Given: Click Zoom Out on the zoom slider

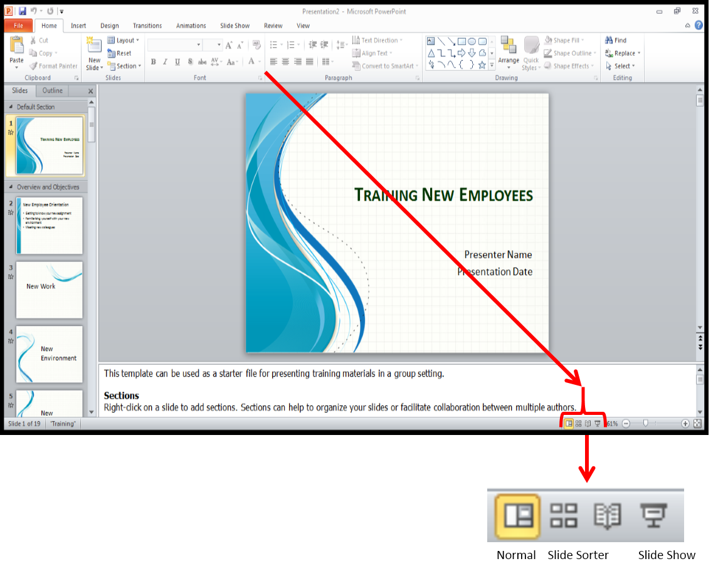Looking at the screenshot, I should [626, 423].
